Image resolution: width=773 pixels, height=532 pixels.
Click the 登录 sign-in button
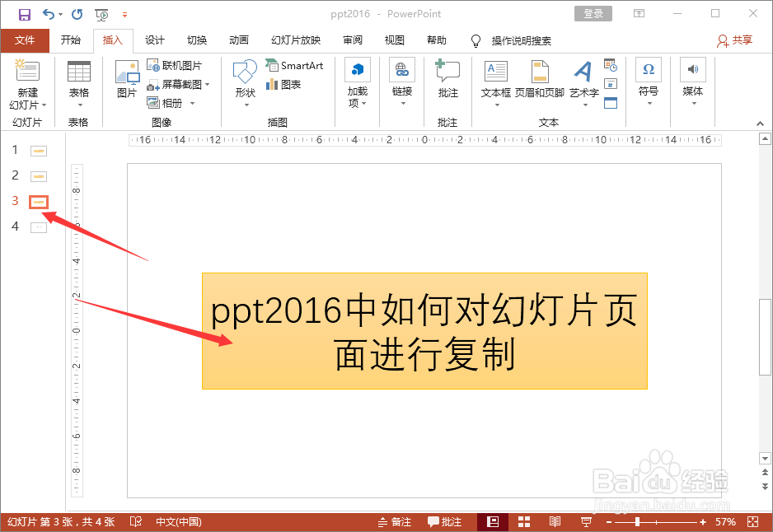[593, 14]
